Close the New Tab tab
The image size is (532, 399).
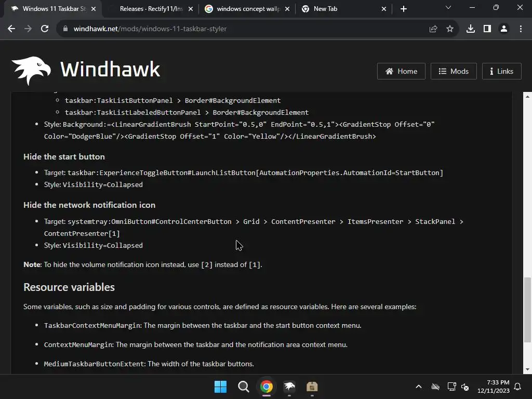(384, 9)
